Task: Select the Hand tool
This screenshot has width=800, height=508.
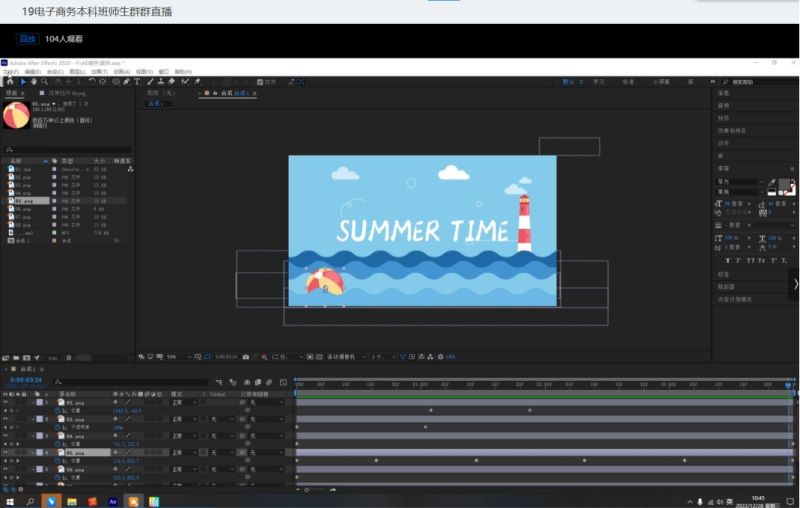Action: click(32, 82)
